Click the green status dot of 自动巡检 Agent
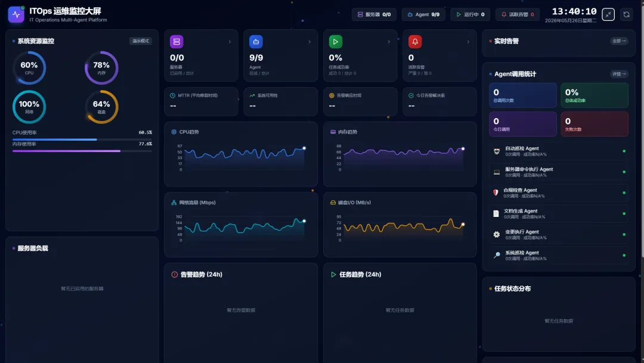 coord(624,151)
